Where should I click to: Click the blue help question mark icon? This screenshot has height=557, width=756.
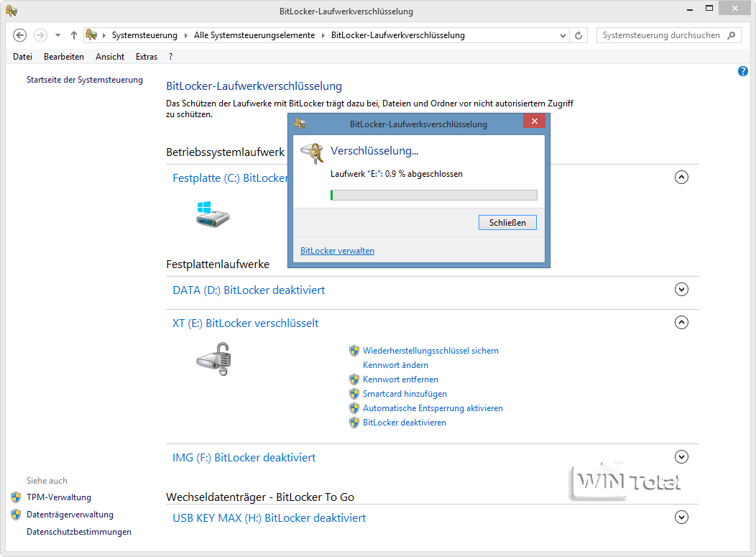click(743, 71)
